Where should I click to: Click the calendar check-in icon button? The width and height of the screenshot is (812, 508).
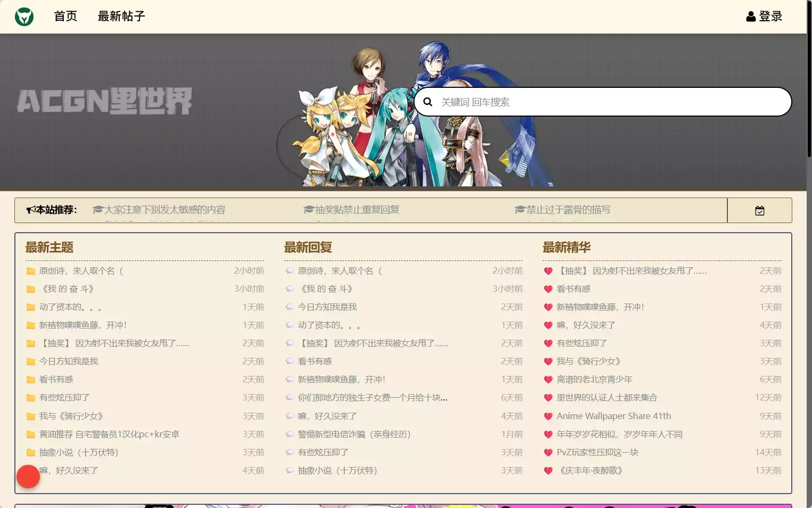tap(760, 210)
